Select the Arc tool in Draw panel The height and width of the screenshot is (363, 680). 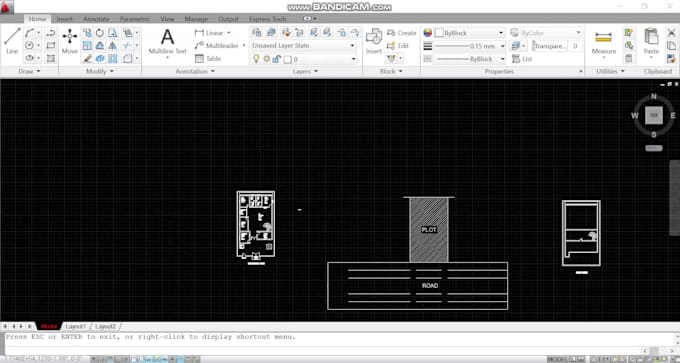pyautogui.click(x=29, y=33)
